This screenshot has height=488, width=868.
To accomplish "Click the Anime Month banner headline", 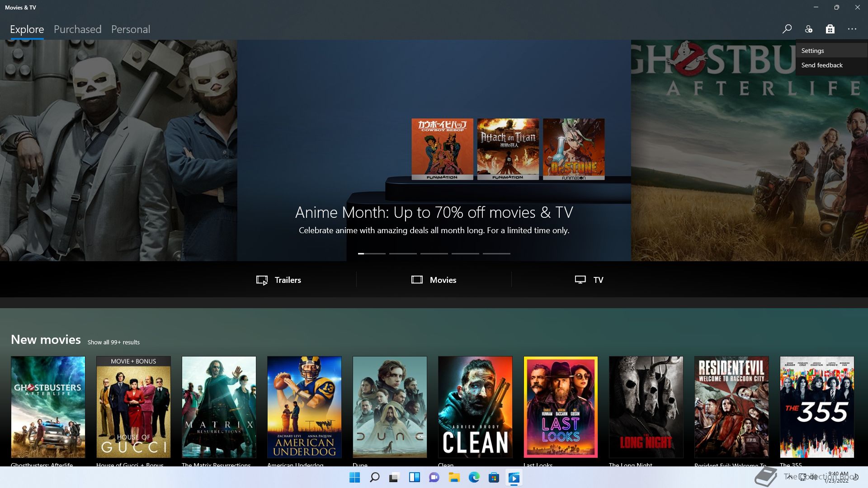I will (434, 212).
